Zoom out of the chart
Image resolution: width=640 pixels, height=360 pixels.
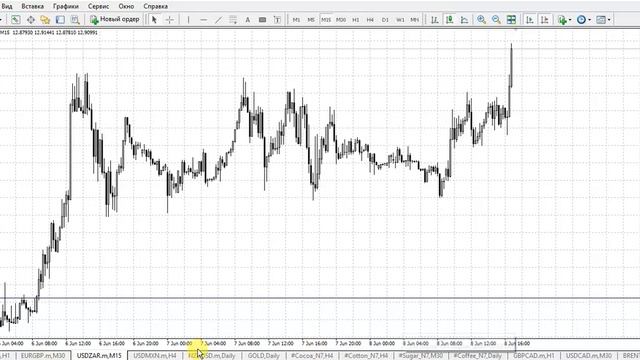coord(496,20)
